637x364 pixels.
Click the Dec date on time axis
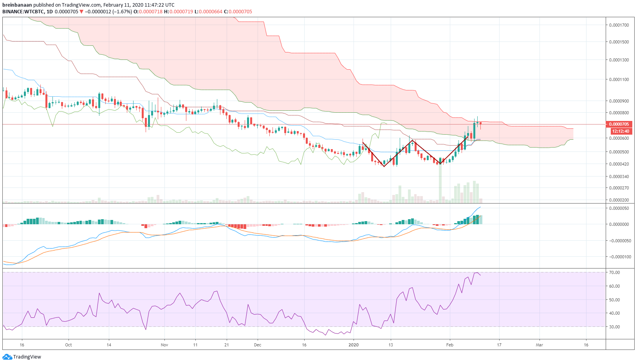[x=258, y=345]
